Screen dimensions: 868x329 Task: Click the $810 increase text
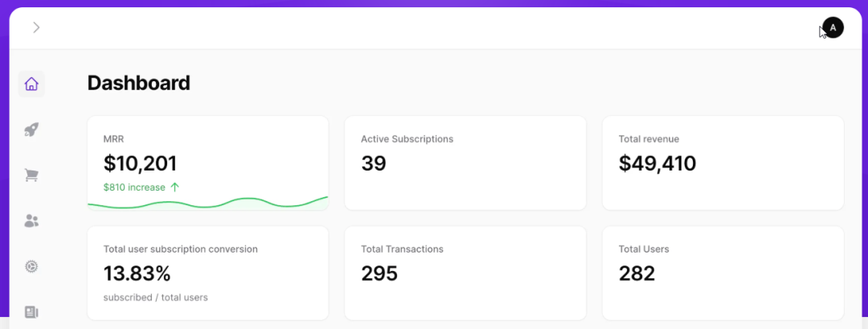134,187
